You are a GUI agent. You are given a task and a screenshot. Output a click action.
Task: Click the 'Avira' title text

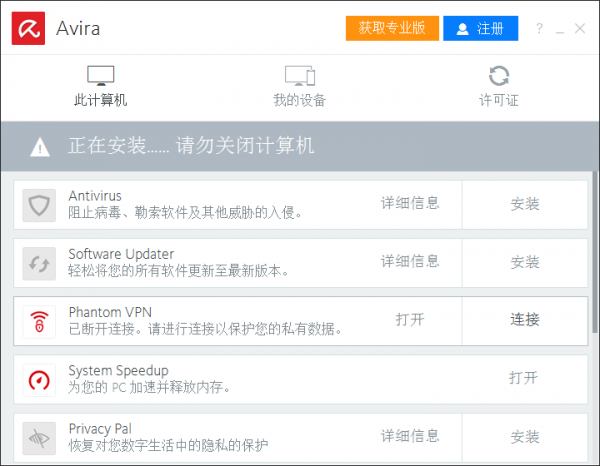click(x=78, y=28)
